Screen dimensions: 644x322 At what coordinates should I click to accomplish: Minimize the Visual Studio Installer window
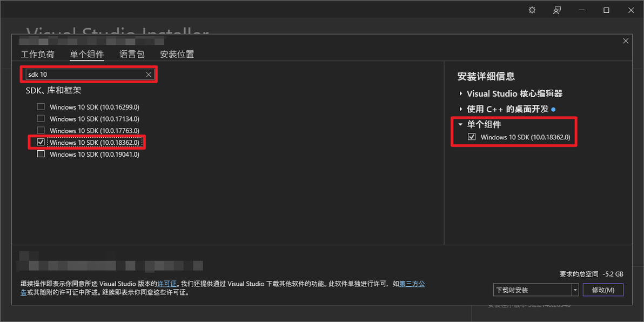(x=581, y=10)
